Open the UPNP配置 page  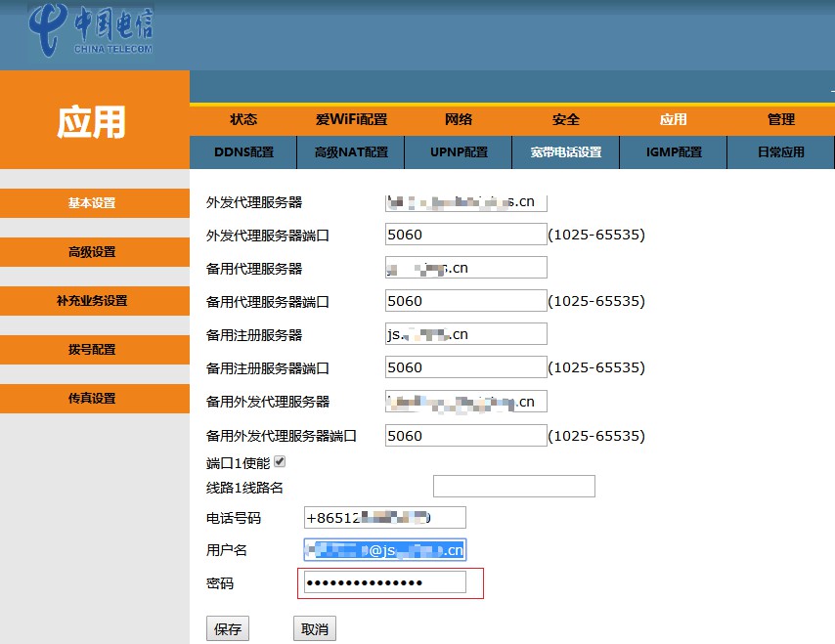458,152
